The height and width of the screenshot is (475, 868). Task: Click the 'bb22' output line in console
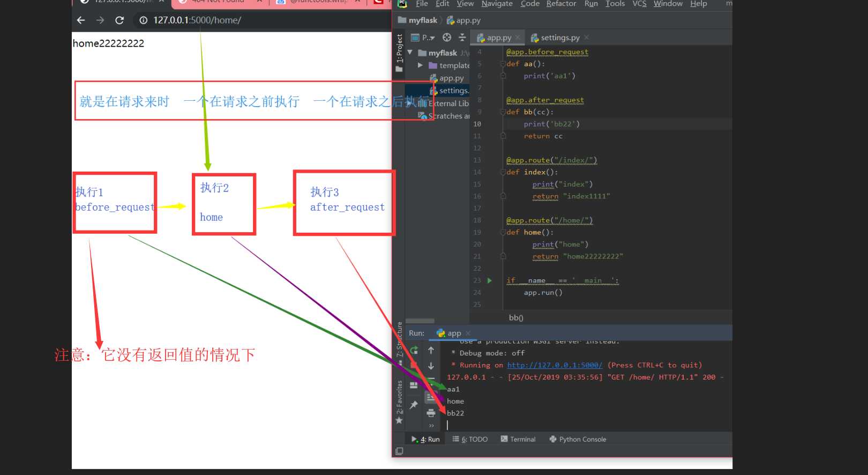click(455, 413)
